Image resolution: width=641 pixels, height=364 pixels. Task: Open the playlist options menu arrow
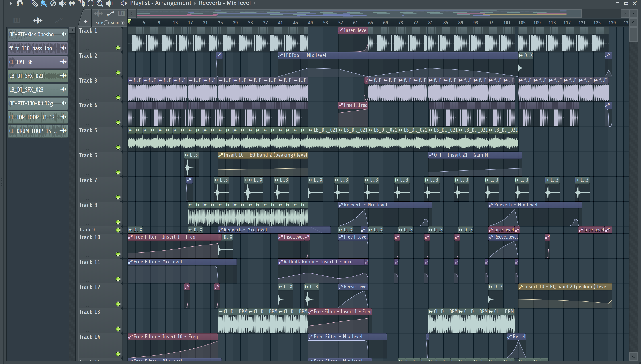point(10,3)
